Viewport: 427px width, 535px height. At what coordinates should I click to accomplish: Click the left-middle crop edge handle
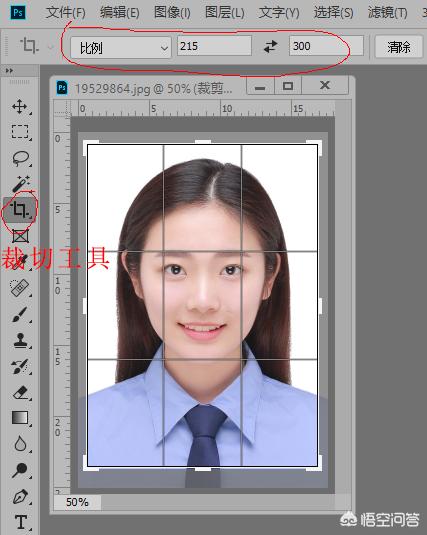click(x=85, y=305)
